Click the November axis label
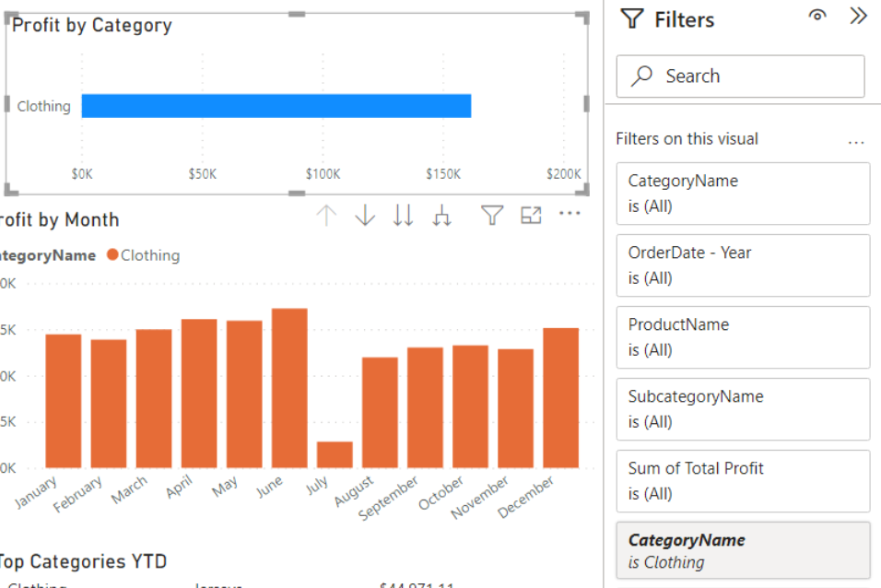 [479, 498]
